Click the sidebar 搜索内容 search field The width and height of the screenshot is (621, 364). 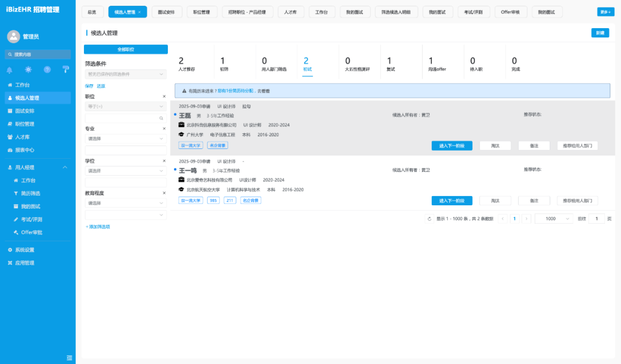[x=38, y=54]
